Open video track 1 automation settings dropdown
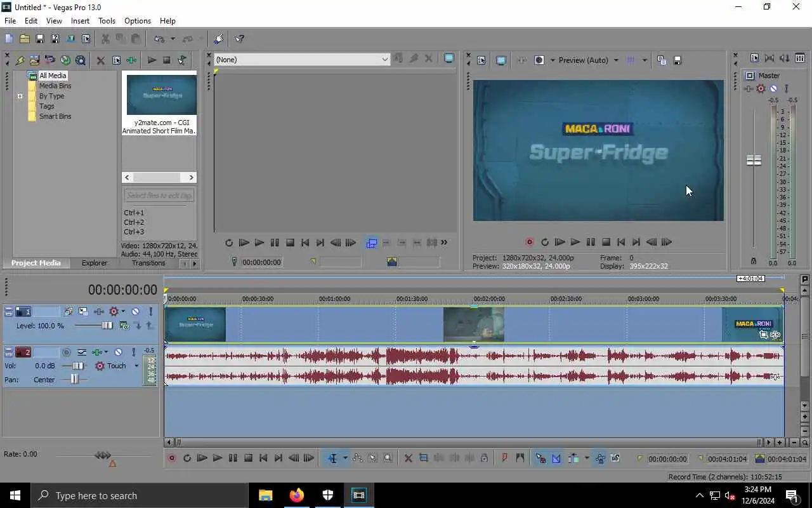 pyautogui.click(x=123, y=312)
